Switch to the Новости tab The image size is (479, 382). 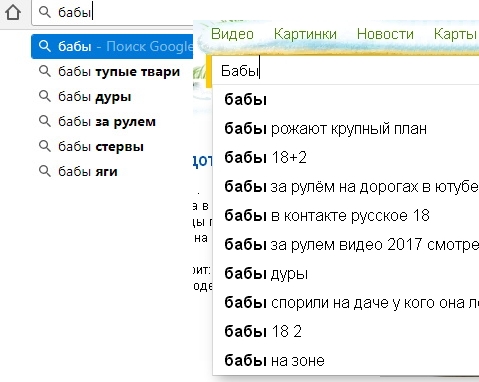point(385,34)
